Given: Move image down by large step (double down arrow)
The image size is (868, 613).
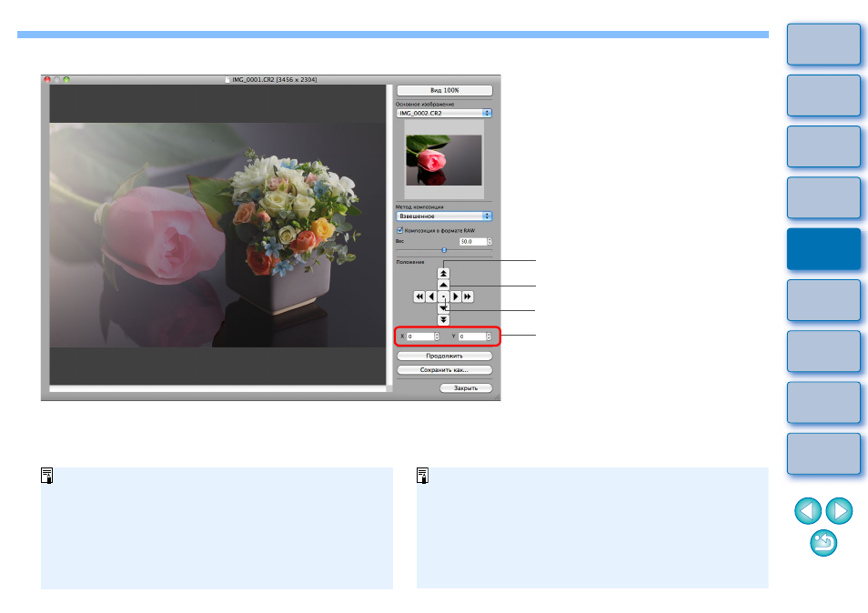Looking at the screenshot, I should point(443,320).
